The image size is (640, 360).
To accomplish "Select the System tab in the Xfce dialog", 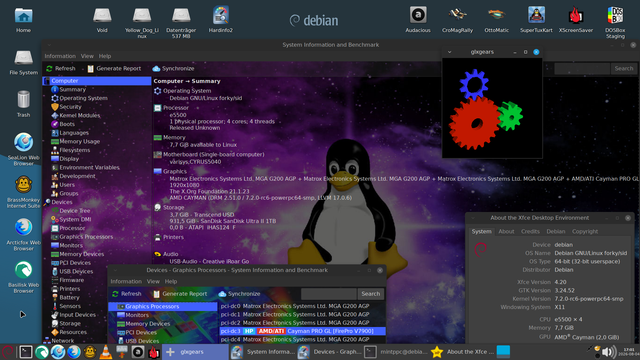I will pos(482,231).
